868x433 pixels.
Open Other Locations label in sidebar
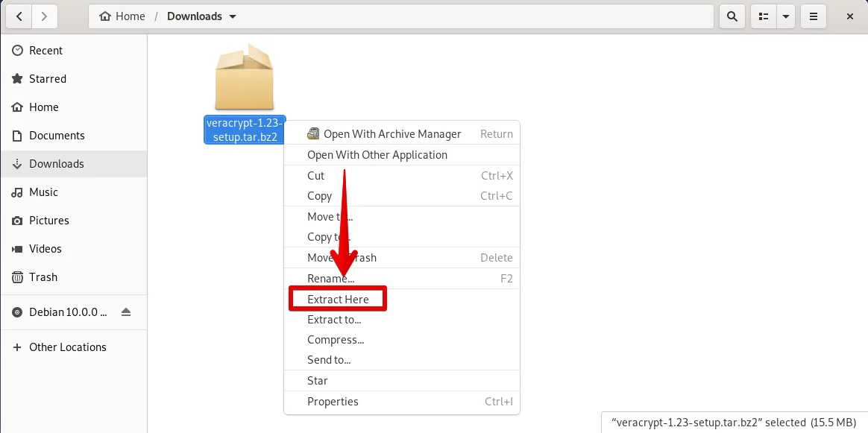coord(68,347)
